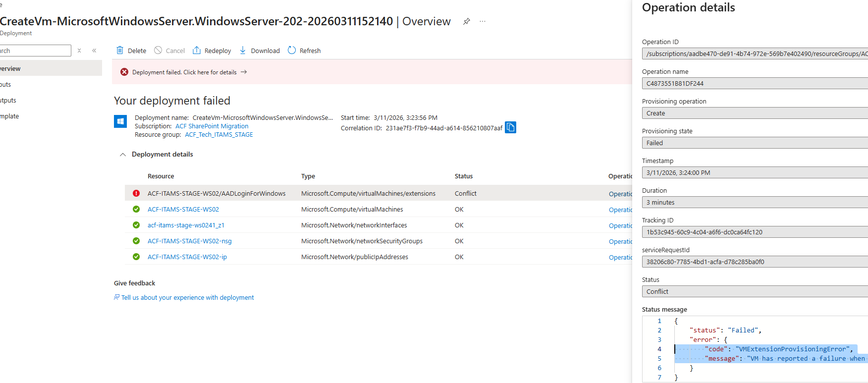
Task: Open ACF SharePoint Migration subscription link
Action: click(212, 126)
